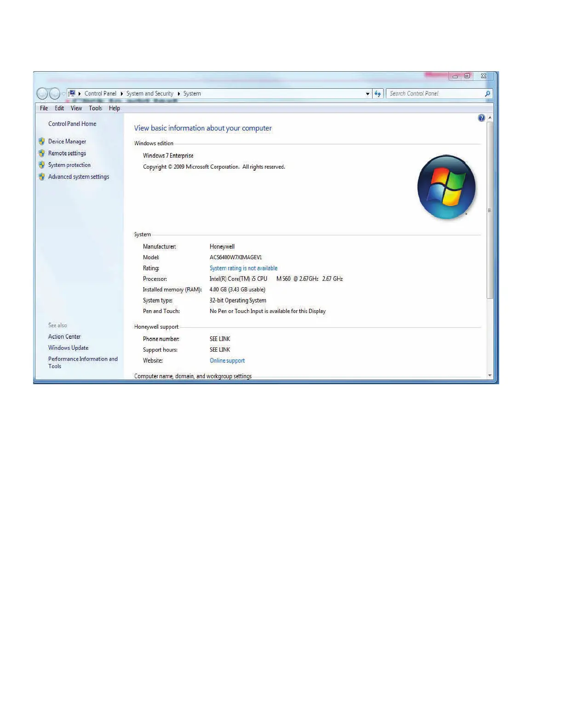Expand breadcrumb arrow before Control Panel
The height and width of the screenshot is (728, 563).
(x=80, y=94)
